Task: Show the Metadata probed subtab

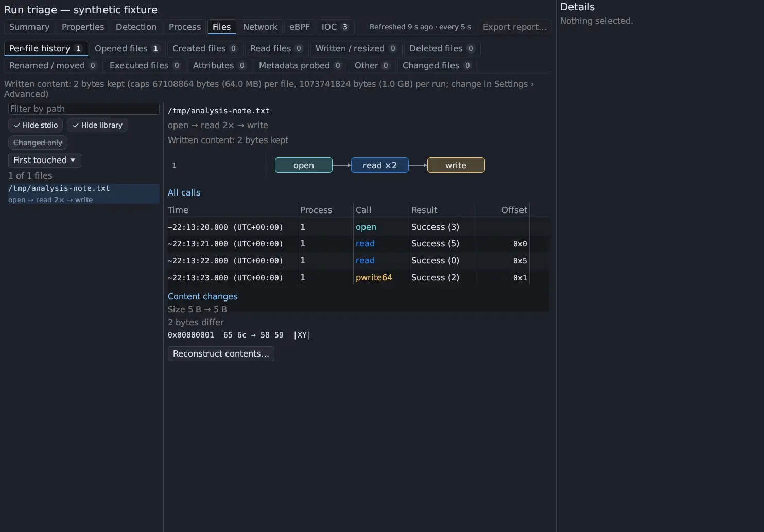Action: pos(300,65)
